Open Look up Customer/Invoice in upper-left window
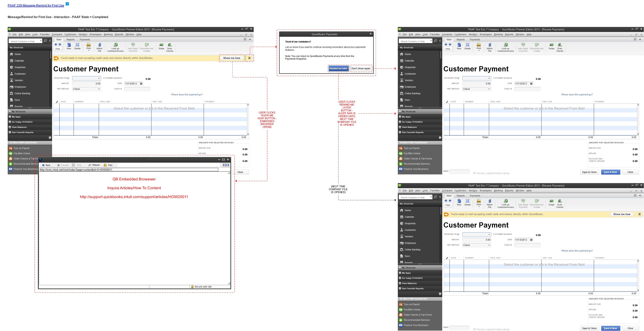This screenshot has width=644, height=331. click(x=116, y=47)
